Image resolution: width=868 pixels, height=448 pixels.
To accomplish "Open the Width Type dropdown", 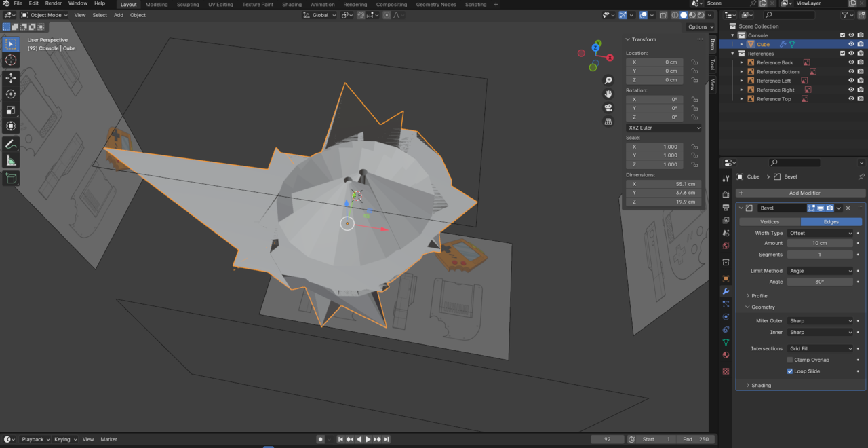I will point(820,233).
